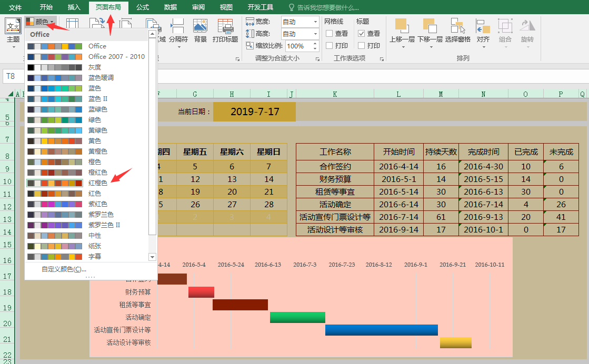Select the 字幕 color scheme
The image size is (589, 364).
point(86,256)
